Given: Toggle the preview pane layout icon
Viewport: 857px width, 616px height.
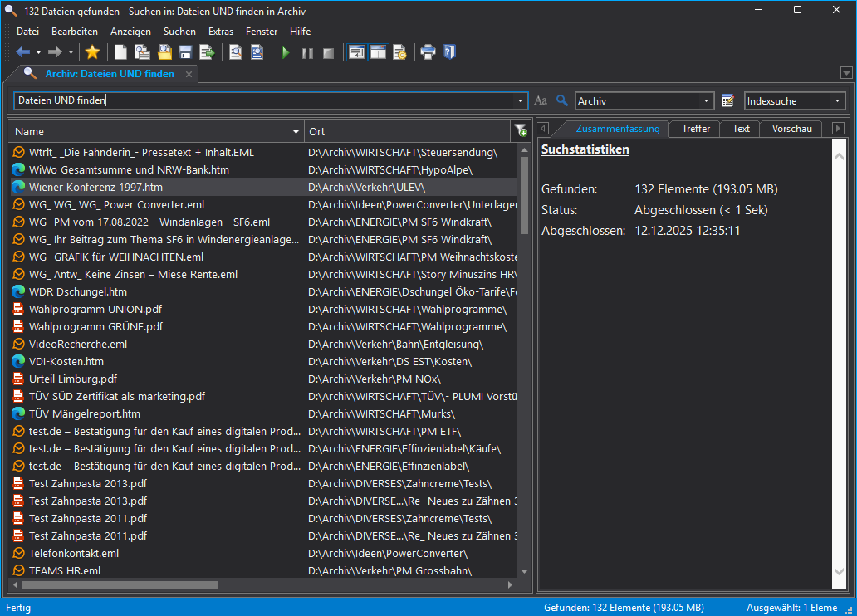Looking at the screenshot, I should coord(378,52).
